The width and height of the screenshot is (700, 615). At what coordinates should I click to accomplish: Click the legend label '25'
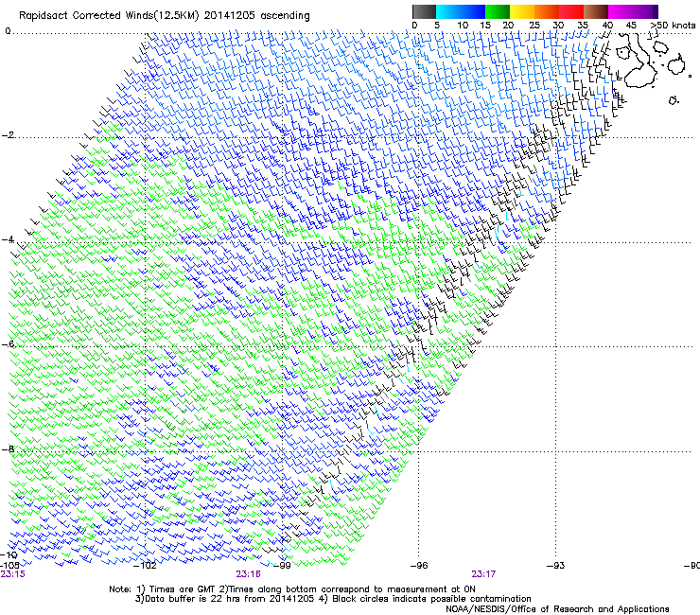(x=534, y=26)
